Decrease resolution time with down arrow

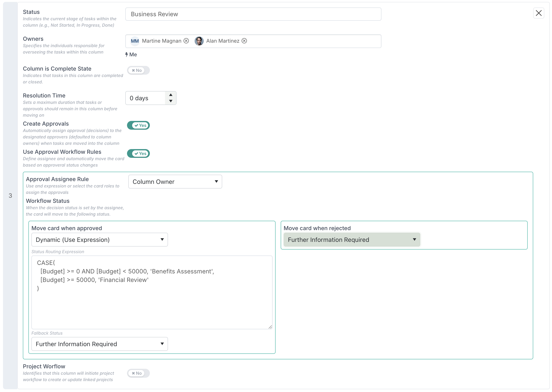(x=171, y=101)
